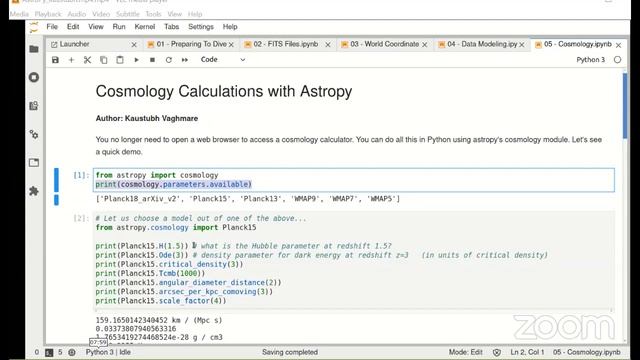The width and height of the screenshot is (640, 360).
Task: Switch to 04 - Data Modeling tab
Action: 482,44
